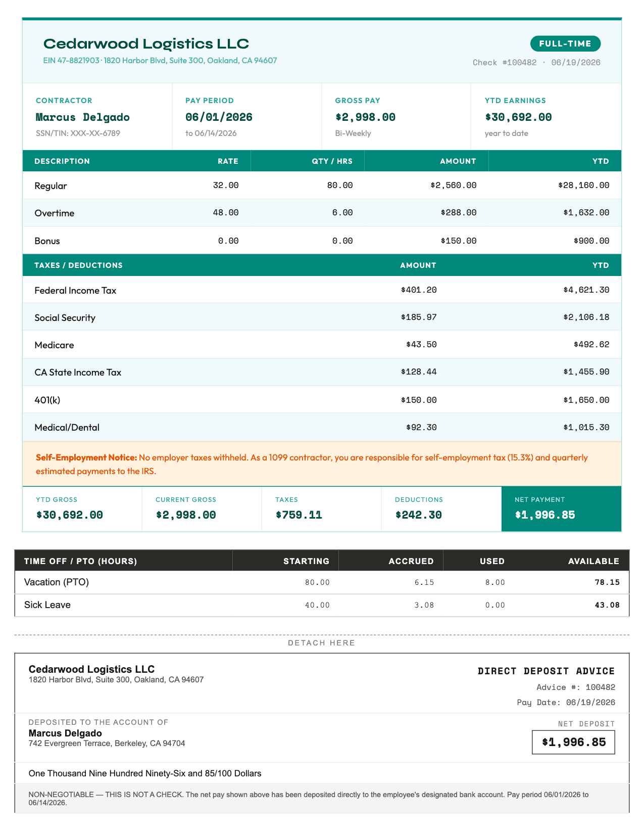Click the DETACH HERE label
644x834 pixels.
point(322,643)
